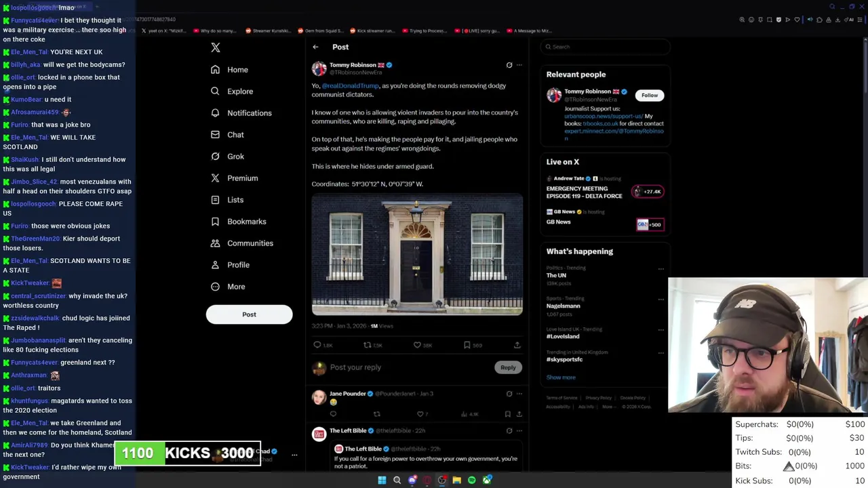868x488 pixels.
Task: Bookmark Jane Pounder's reply
Action: 507,414
